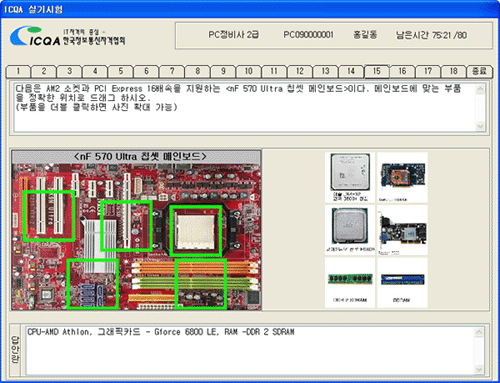This screenshot has width=500, height=383.
Task: Switch to question tab 7
Action: (172, 71)
